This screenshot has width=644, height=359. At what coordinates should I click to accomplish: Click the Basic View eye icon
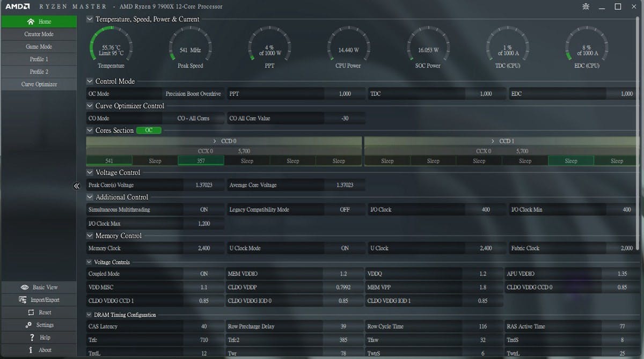click(24, 287)
